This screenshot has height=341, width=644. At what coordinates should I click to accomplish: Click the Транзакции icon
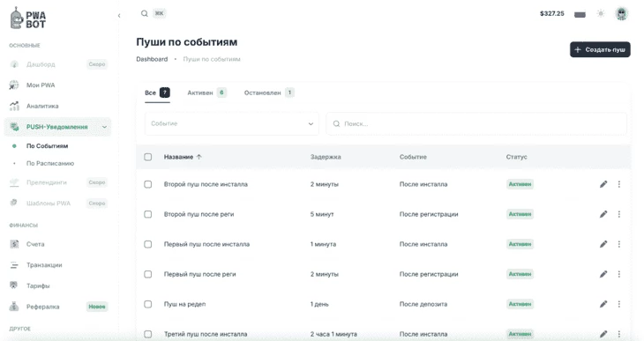click(x=14, y=265)
